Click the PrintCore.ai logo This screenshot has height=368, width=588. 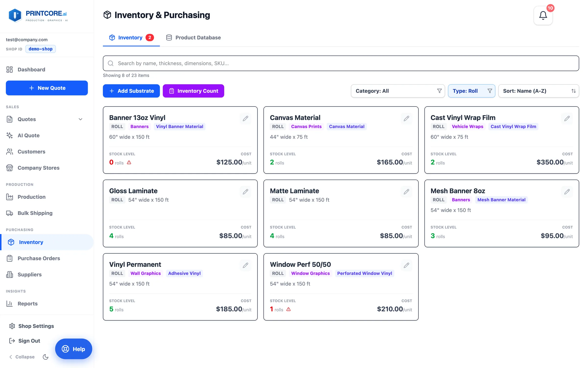point(38,15)
